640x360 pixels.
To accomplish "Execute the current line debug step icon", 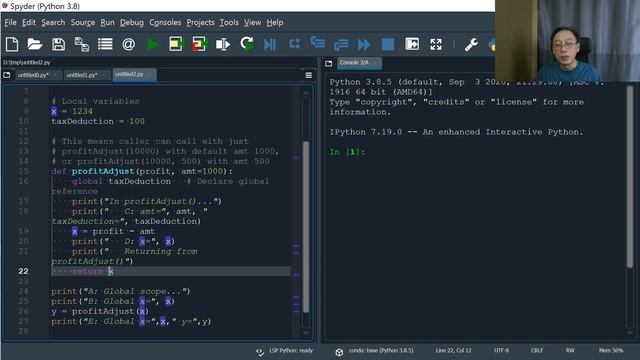I will tap(294, 43).
